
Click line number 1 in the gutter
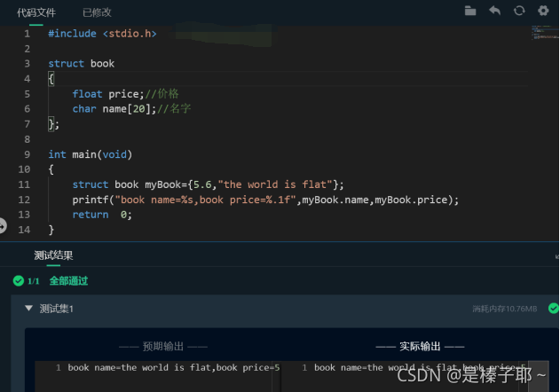click(x=28, y=34)
